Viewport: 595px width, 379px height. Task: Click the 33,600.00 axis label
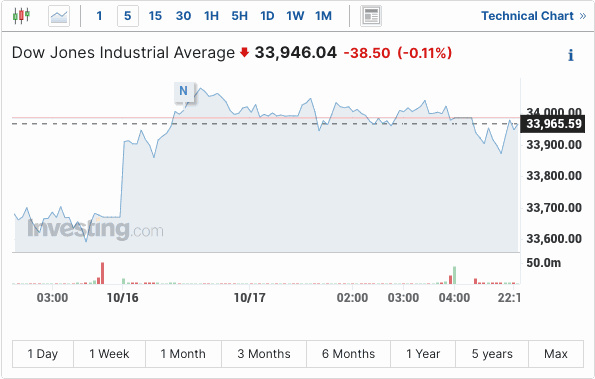(554, 239)
